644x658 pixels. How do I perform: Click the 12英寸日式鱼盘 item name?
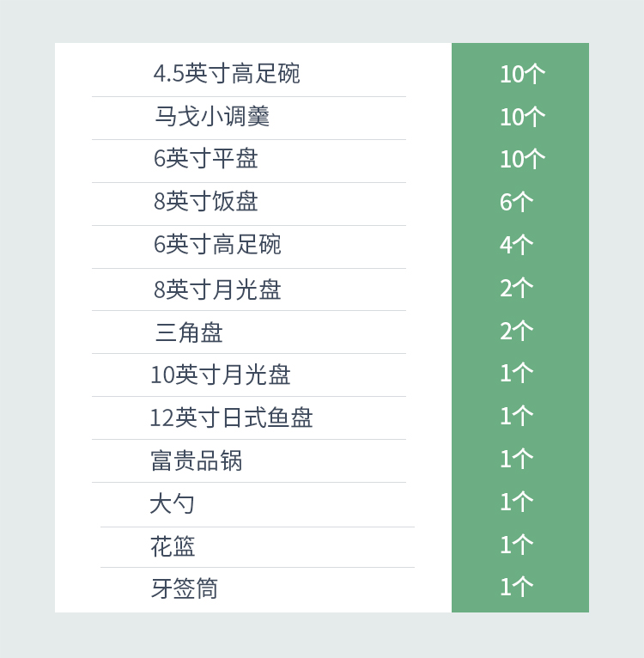tap(231, 417)
